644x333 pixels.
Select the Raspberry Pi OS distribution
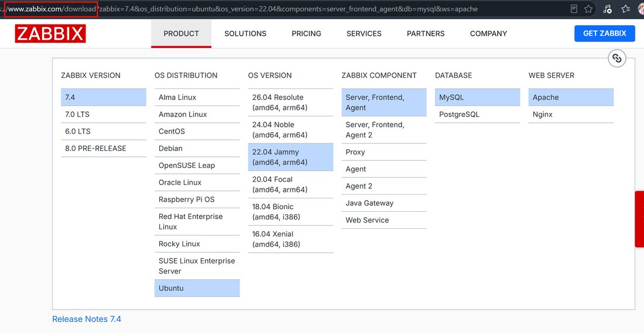click(x=197, y=200)
